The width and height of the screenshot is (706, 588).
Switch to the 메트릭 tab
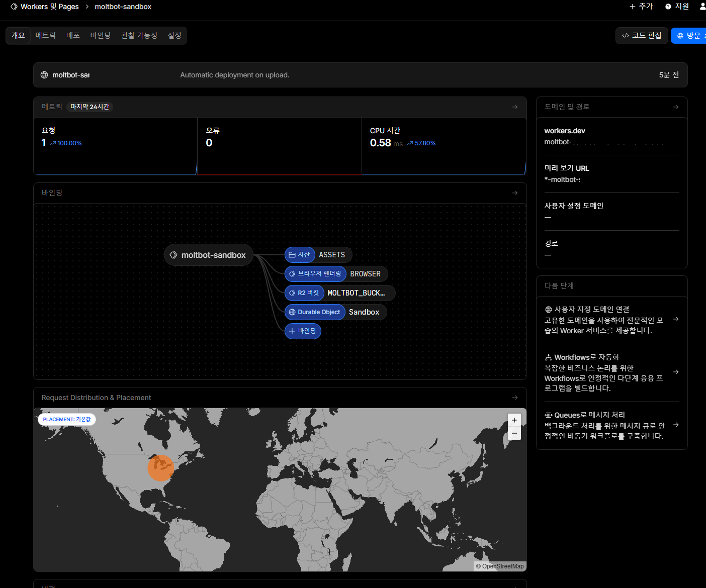(x=46, y=35)
